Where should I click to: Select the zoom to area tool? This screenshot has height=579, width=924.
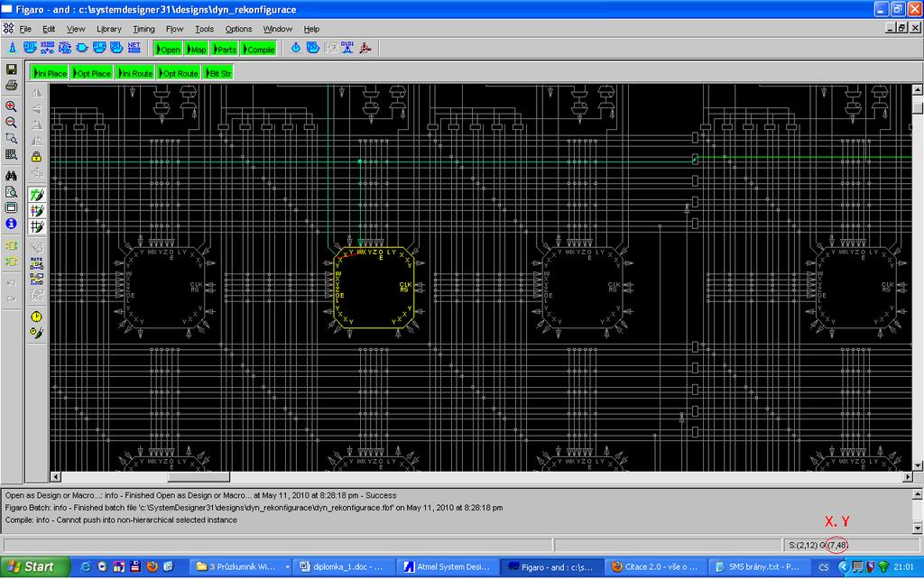point(11,138)
